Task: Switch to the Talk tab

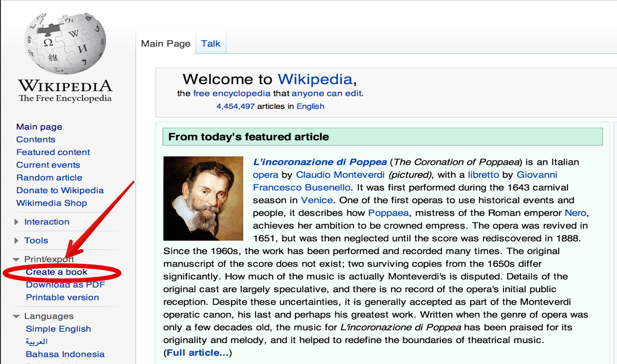Action: tap(210, 44)
